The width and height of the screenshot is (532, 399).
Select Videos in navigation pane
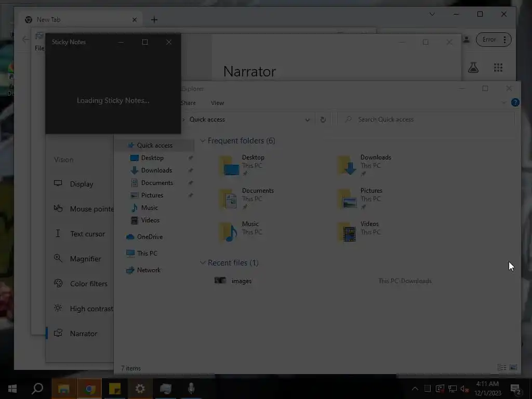pos(150,220)
